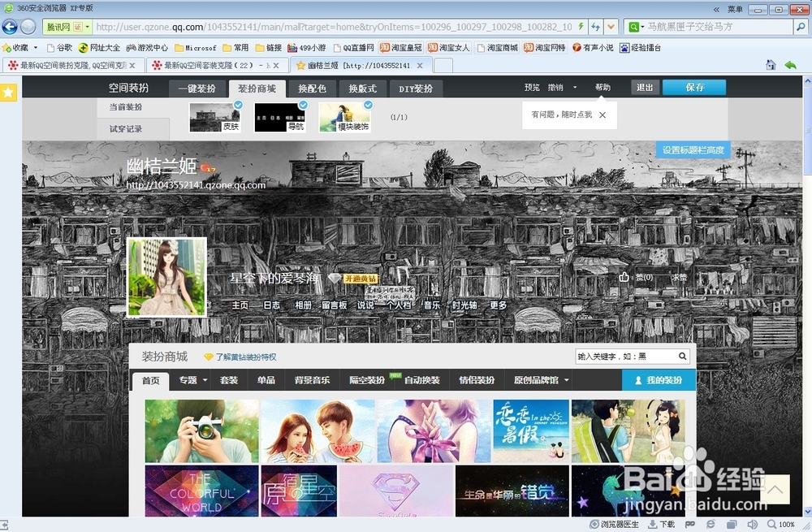Viewport: 812px width, 532px height.
Task: Open the Microsof bookmark folder
Action: pos(195,48)
